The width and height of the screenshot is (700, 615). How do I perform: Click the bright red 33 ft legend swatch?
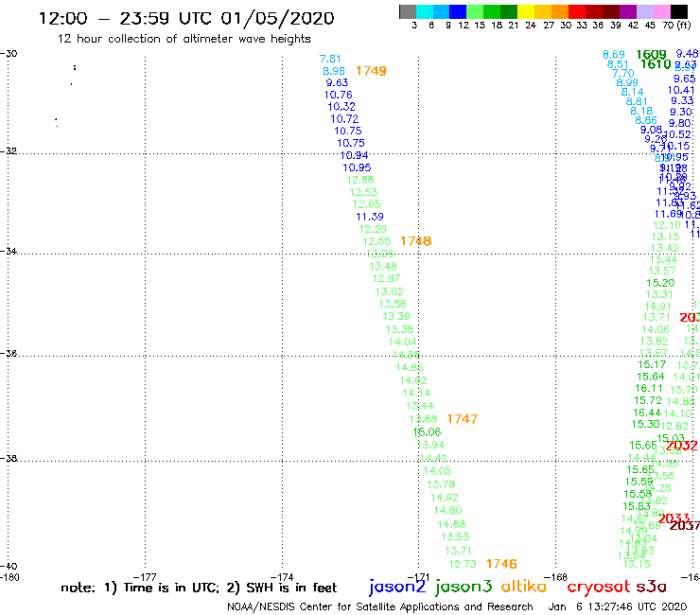coord(576,11)
